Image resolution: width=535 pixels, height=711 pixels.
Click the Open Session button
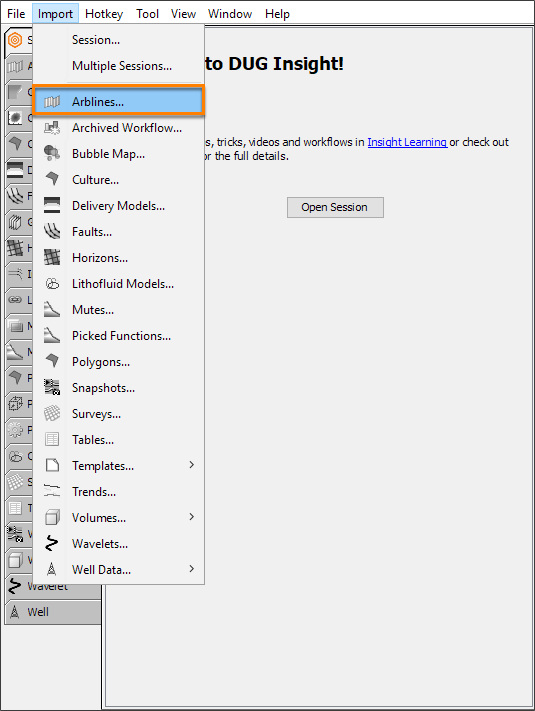coord(335,207)
